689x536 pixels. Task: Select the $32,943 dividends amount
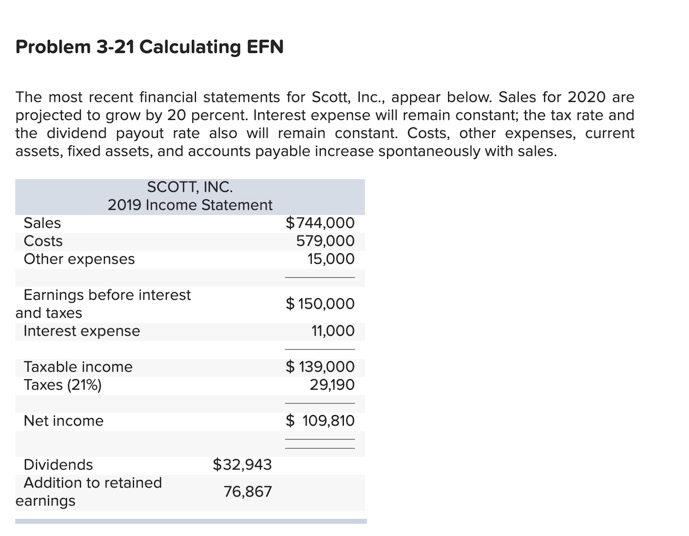coord(242,465)
